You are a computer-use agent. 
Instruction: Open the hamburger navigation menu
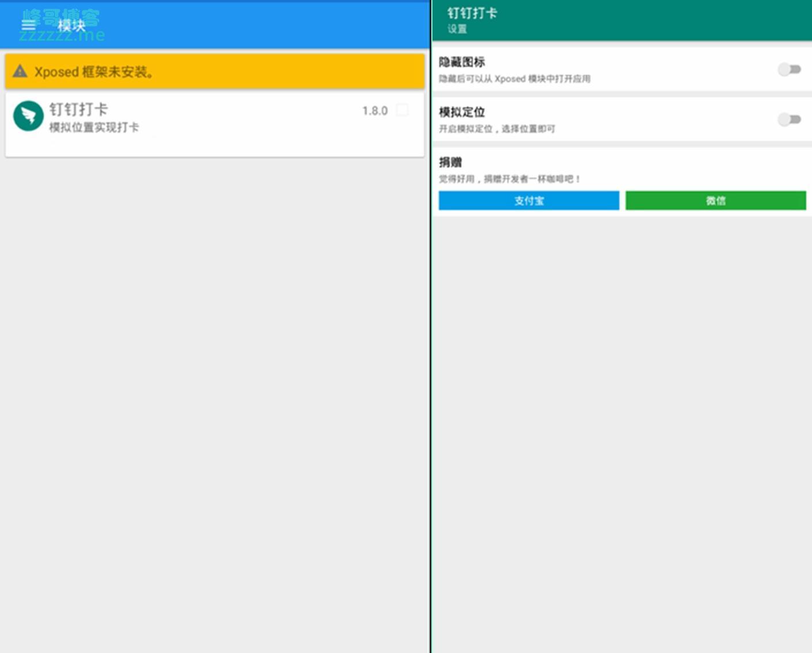click(28, 25)
